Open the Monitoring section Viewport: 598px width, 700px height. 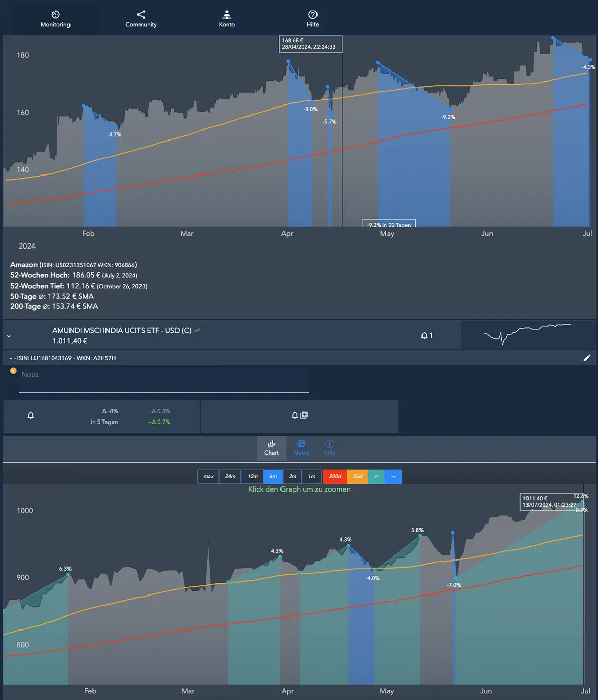pyautogui.click(x=55, y=19)
